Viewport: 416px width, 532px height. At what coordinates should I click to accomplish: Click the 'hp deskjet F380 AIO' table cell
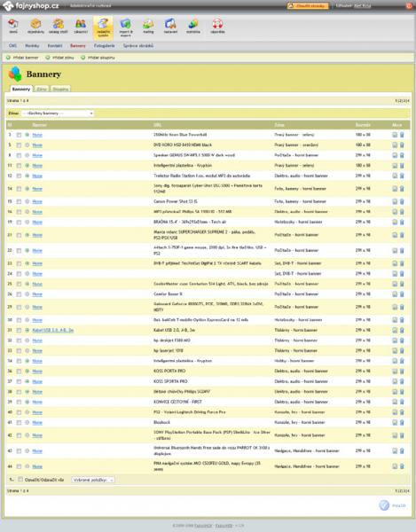coord(172,340)
